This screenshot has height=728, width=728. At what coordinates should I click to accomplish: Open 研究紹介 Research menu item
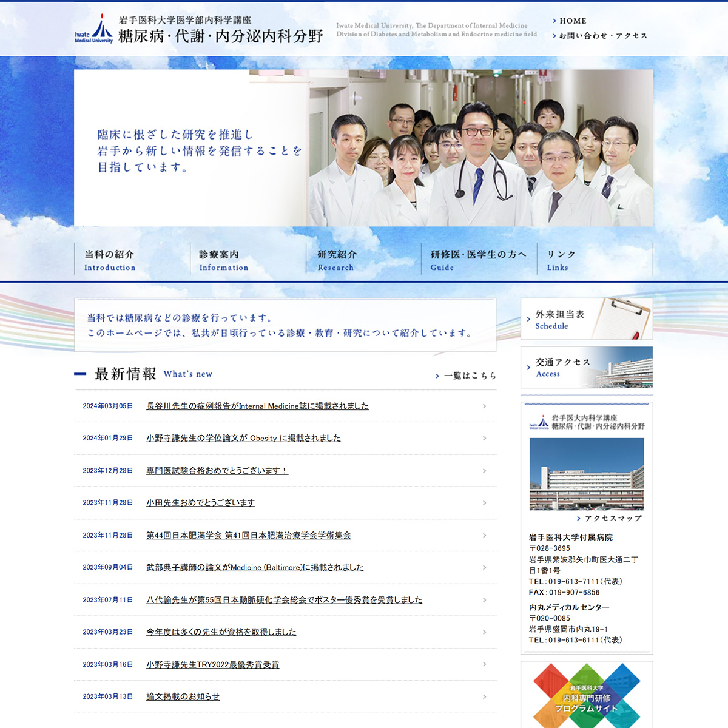point(337,260)
